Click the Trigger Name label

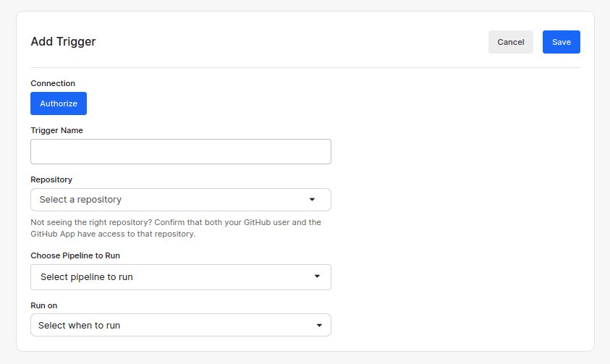coord(56,130)
